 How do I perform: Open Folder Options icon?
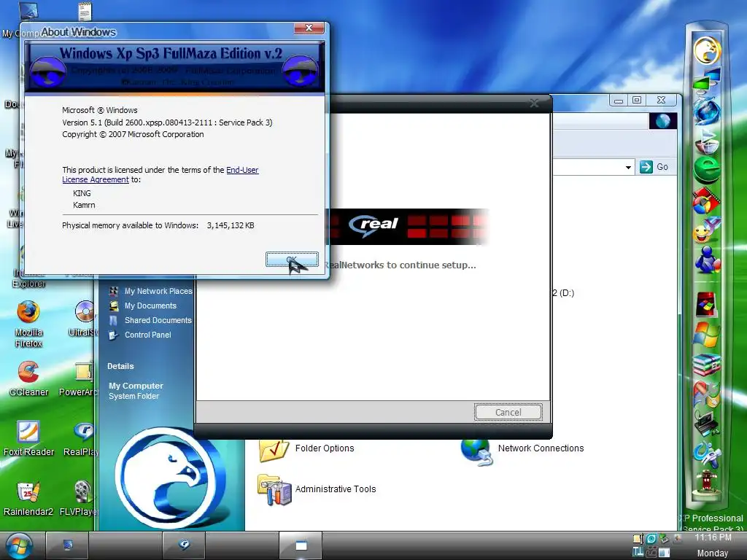point(274,451)
